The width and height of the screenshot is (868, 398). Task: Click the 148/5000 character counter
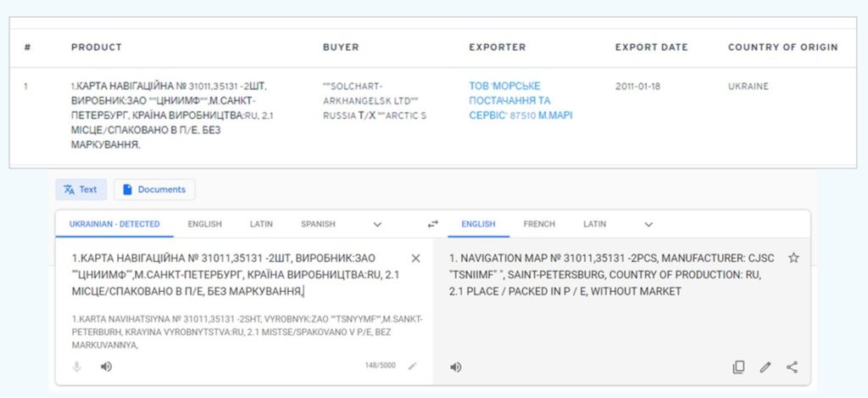[380, 365]
